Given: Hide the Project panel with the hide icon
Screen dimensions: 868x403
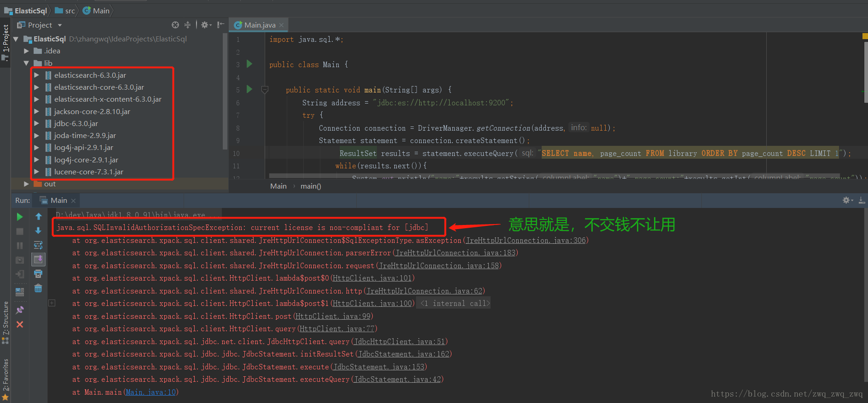Looking at the screenshot, I should point(221,25).
